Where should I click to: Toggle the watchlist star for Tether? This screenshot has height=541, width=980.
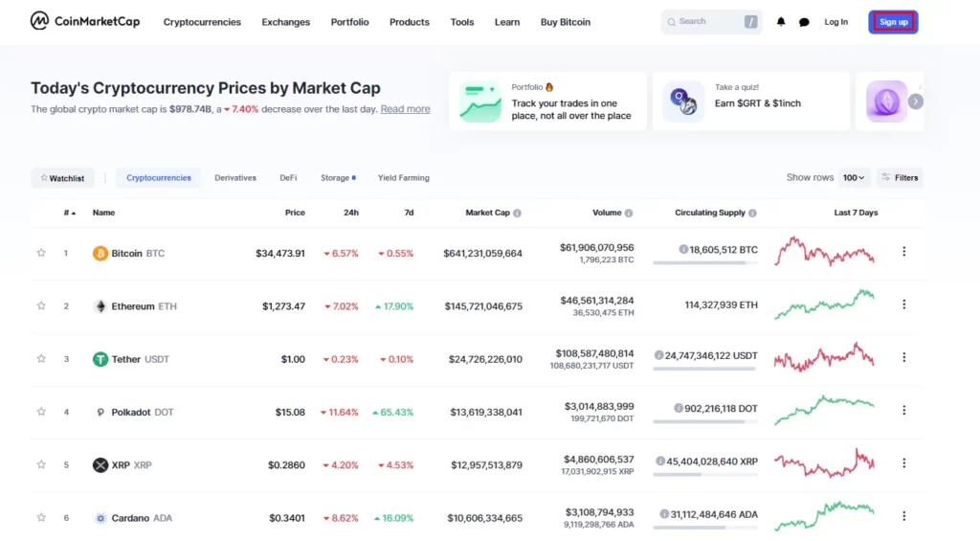41,359
